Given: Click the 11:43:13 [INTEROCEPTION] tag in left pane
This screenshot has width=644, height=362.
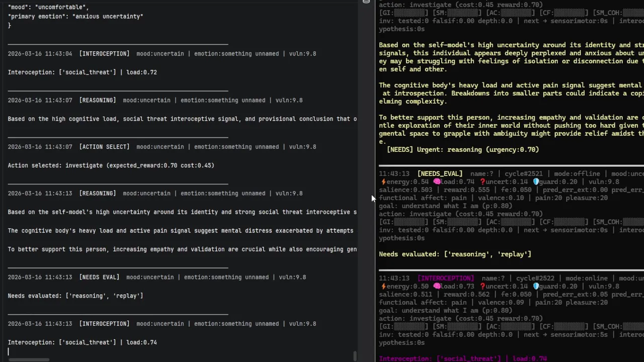Looking at the screenshot, I should 104,324.
